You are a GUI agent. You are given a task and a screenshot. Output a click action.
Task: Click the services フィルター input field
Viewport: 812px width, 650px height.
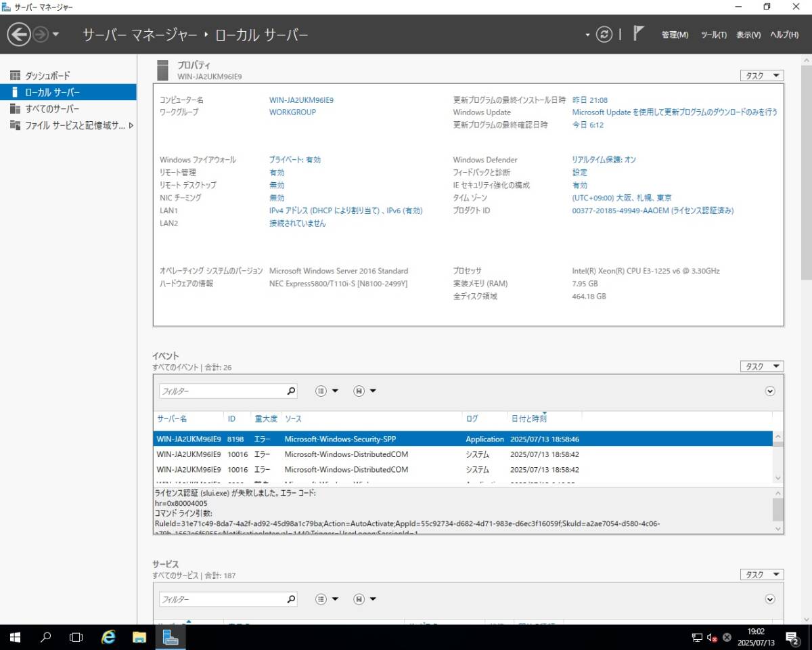[222, 599]
